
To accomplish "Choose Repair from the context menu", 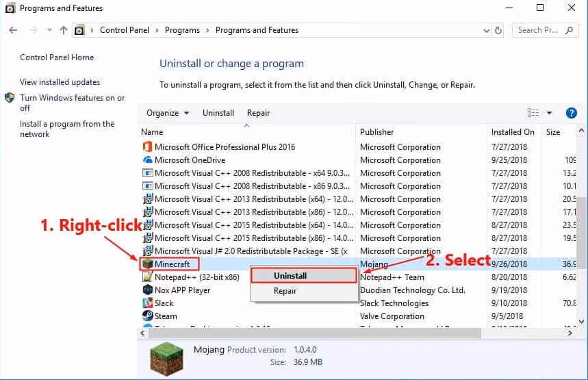I will (x=304, y=291).
